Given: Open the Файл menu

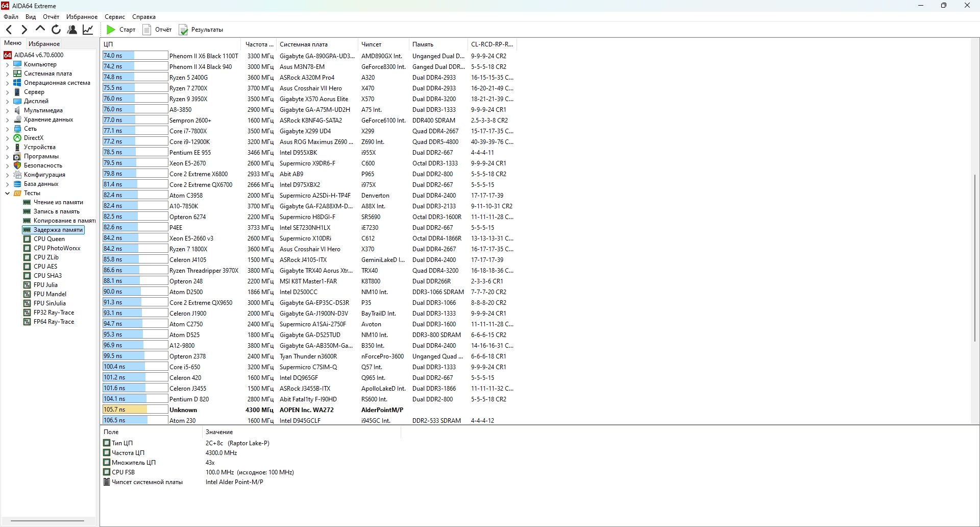Looking at the screenshot, I should [x=11, y=17].
